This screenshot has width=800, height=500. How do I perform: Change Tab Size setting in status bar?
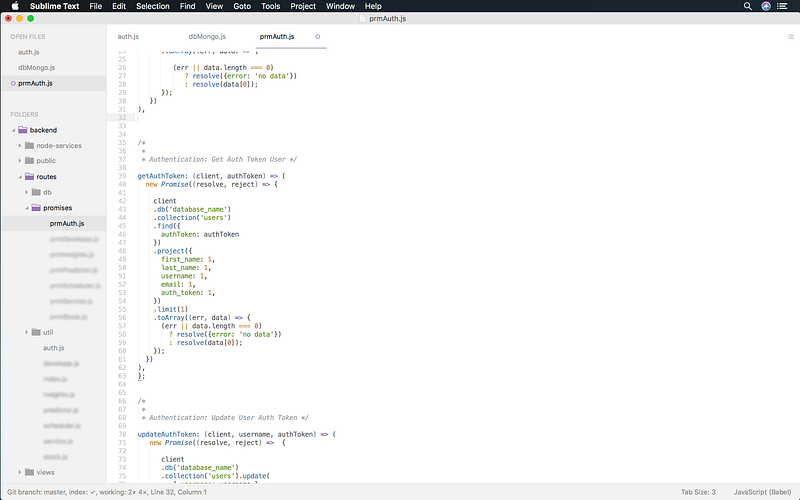click(x=698, y=492)
